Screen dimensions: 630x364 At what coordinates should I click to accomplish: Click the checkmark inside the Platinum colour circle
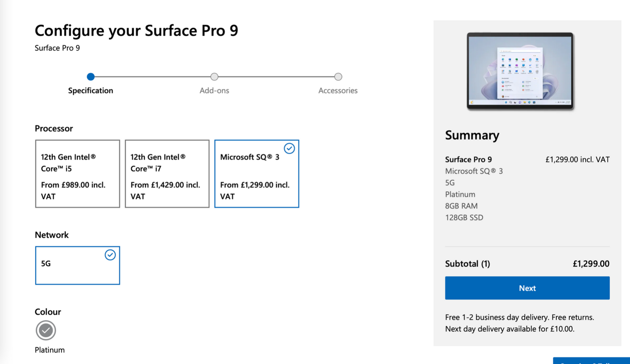[46, 330]
